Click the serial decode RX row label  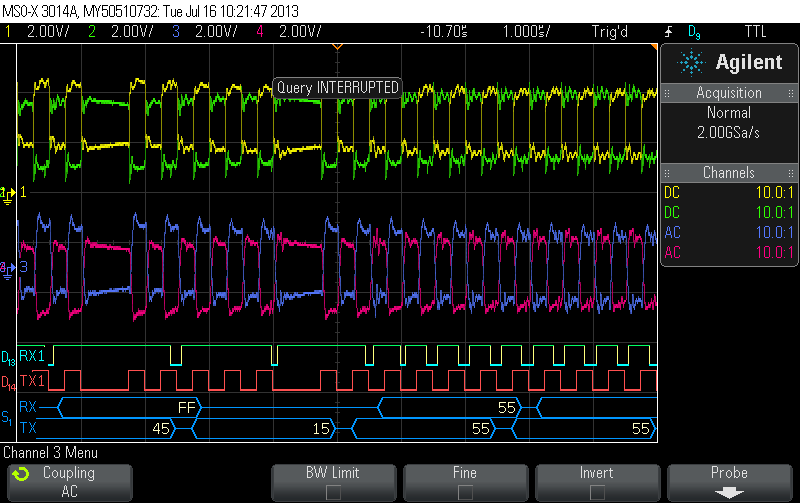[28, 407]
